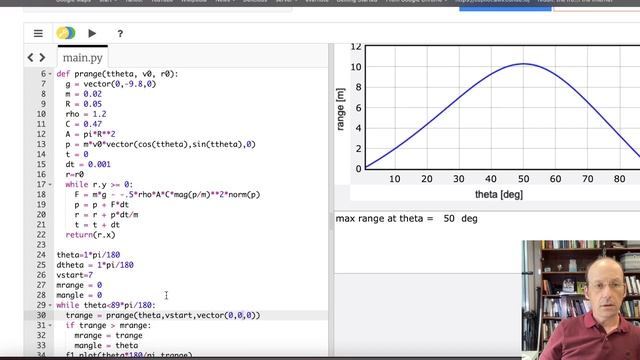
Task: Open the hamburger menu
Action: coord(38,33)
